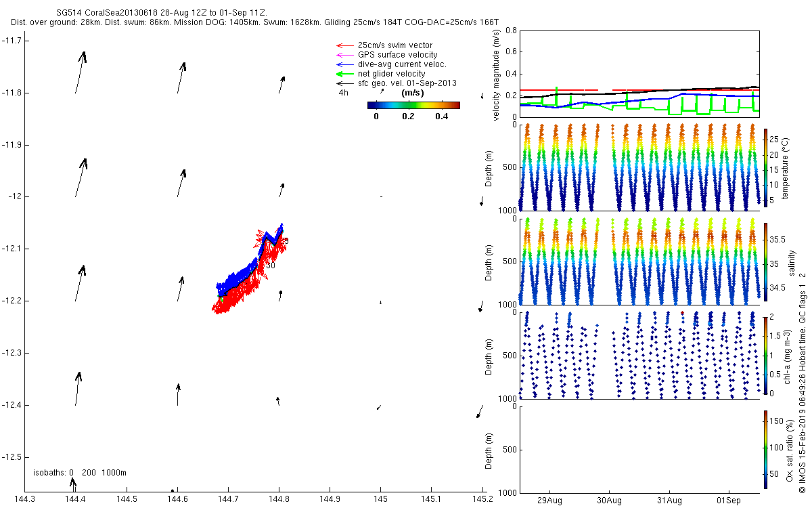The image size is (812, 508).
Task: Click the Ox. sat. ratio colorbar
Action: (765, 449)
